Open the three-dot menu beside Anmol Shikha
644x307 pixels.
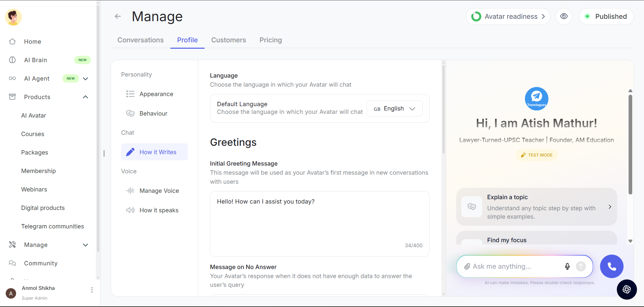pyautogui.click(x=92, y=290)
